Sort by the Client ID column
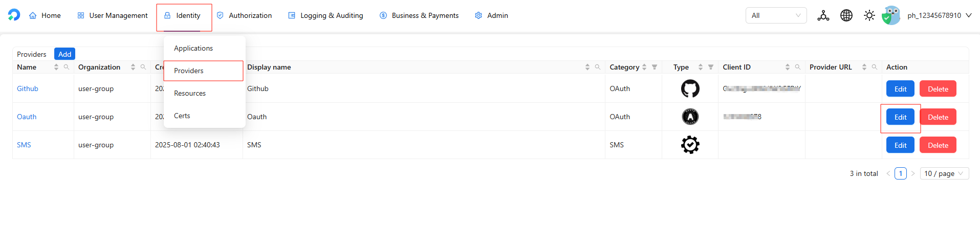The height and width of the screenshot is (245, 980). click(x=787, y=67)
